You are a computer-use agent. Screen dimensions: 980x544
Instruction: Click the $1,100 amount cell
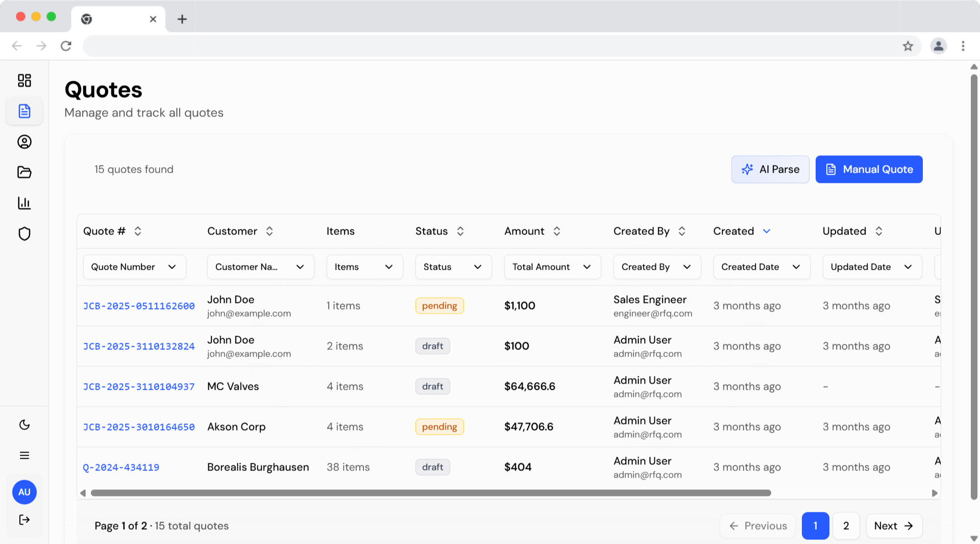tap(520, 305)
